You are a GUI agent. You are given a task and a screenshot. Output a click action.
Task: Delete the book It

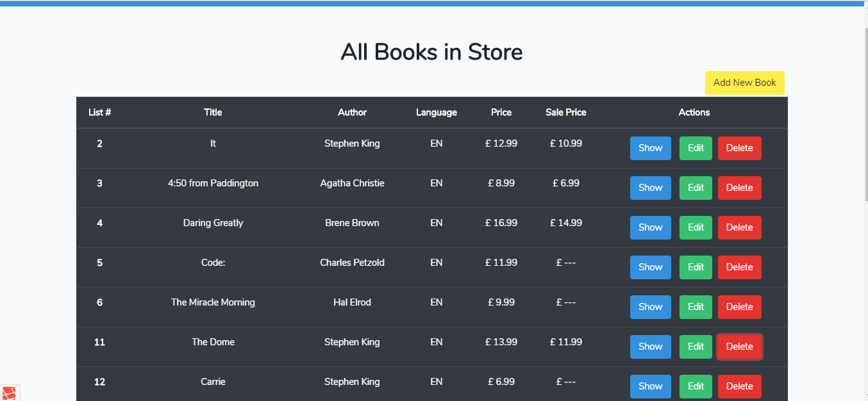739,148
